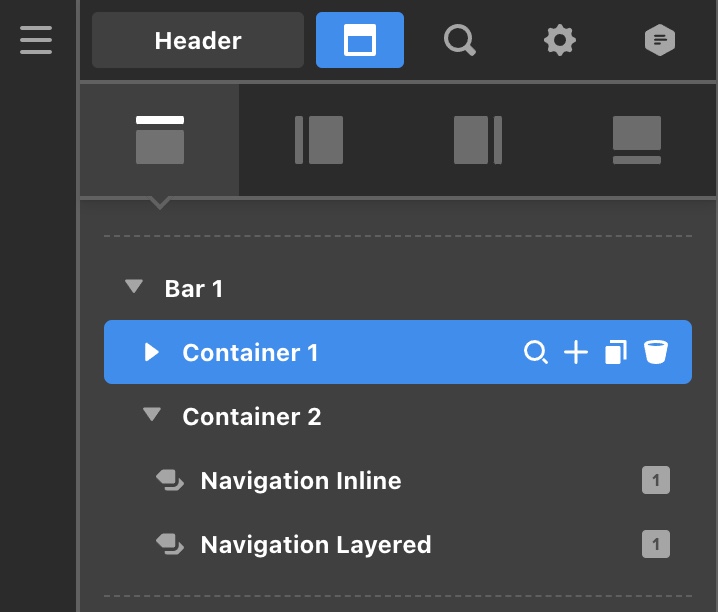
Task: Select the left bar region tab
Action: pyautogui.click(x=319, y=140)
